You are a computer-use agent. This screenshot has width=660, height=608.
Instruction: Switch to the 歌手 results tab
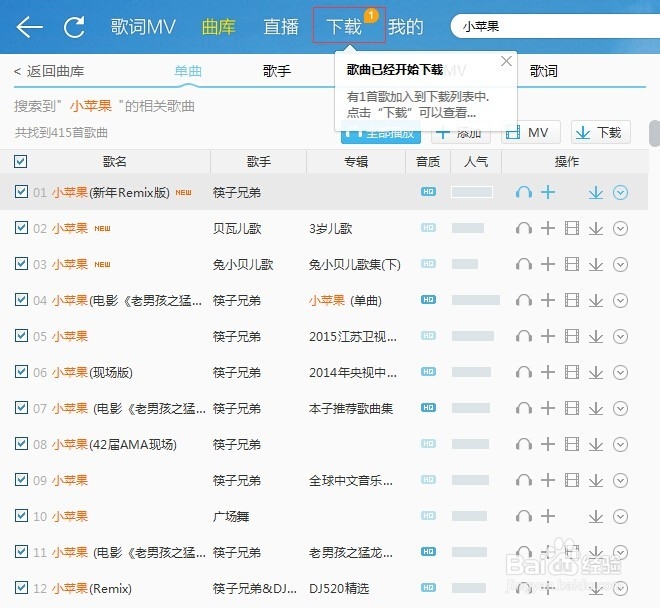(277, 71)
